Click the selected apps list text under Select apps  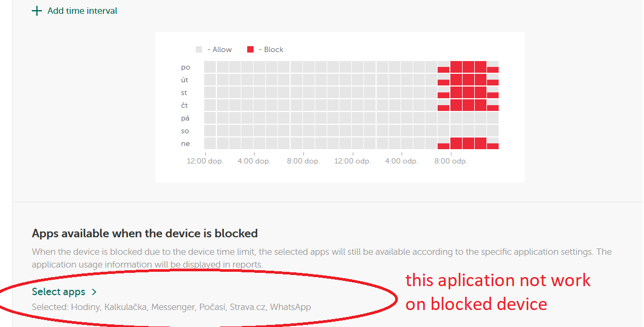coord(171,307)
